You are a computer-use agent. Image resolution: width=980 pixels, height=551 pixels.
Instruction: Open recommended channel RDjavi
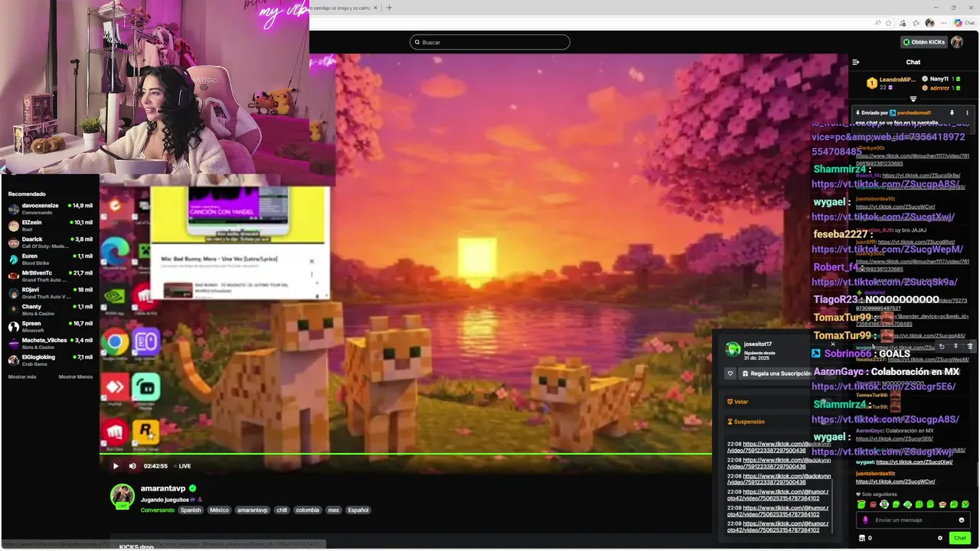coord(50,292)
